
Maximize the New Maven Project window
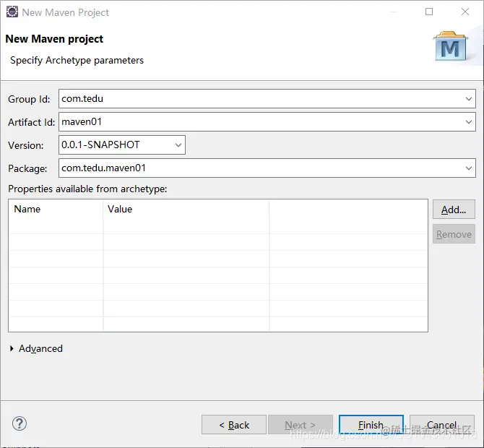tap(429, 12)
